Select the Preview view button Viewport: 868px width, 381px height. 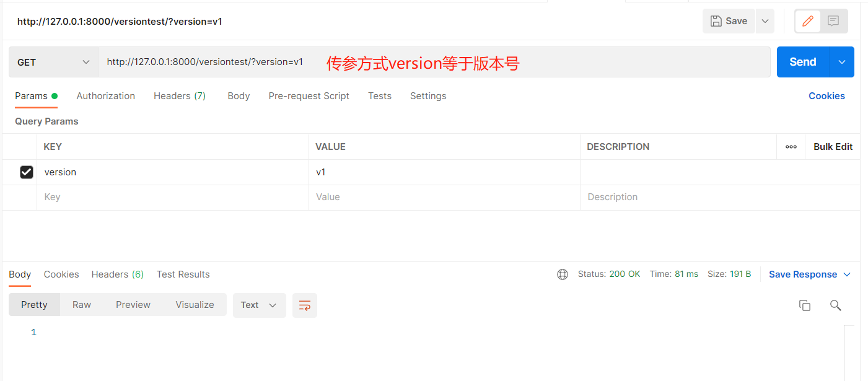[x=133, y=305]
